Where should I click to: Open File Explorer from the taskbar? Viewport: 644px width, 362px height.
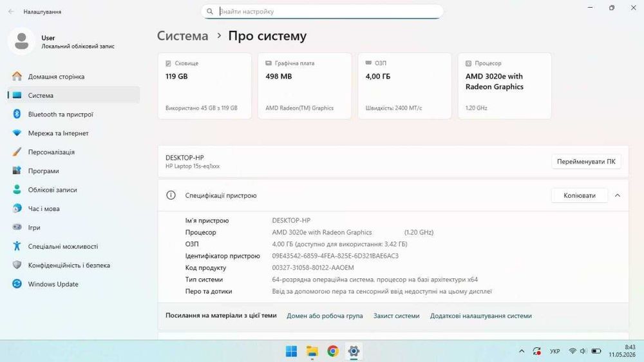click(x=312, y=351)
